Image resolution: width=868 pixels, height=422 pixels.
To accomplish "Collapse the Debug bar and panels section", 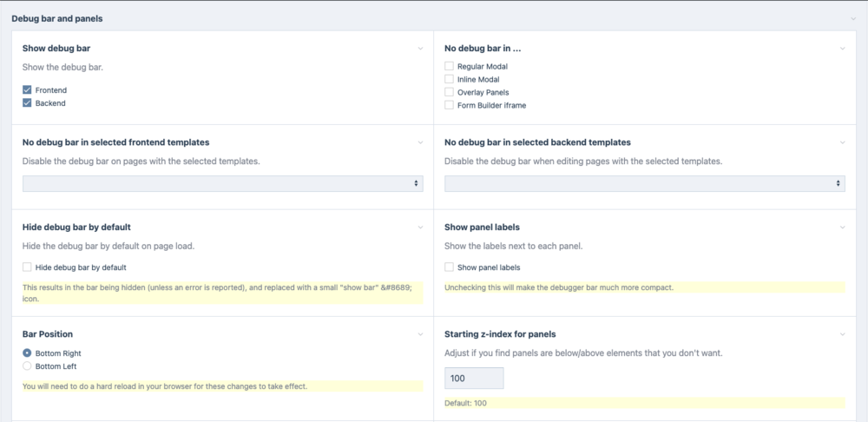I will pyautogui.click(x=854, y=18).
